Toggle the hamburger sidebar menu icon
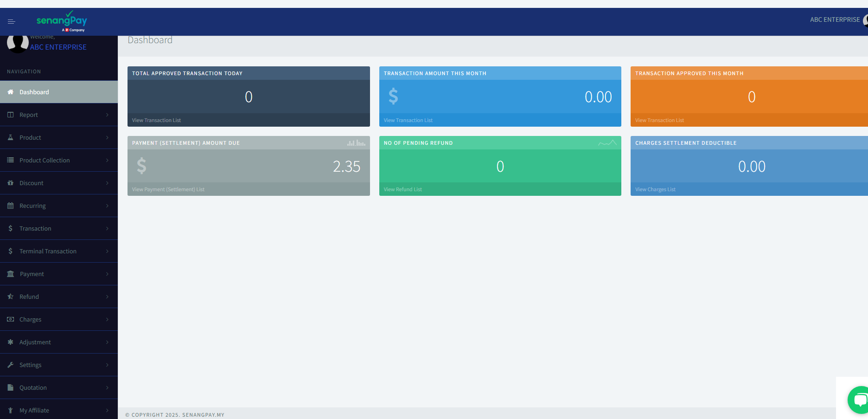 [x=12, y=22]
